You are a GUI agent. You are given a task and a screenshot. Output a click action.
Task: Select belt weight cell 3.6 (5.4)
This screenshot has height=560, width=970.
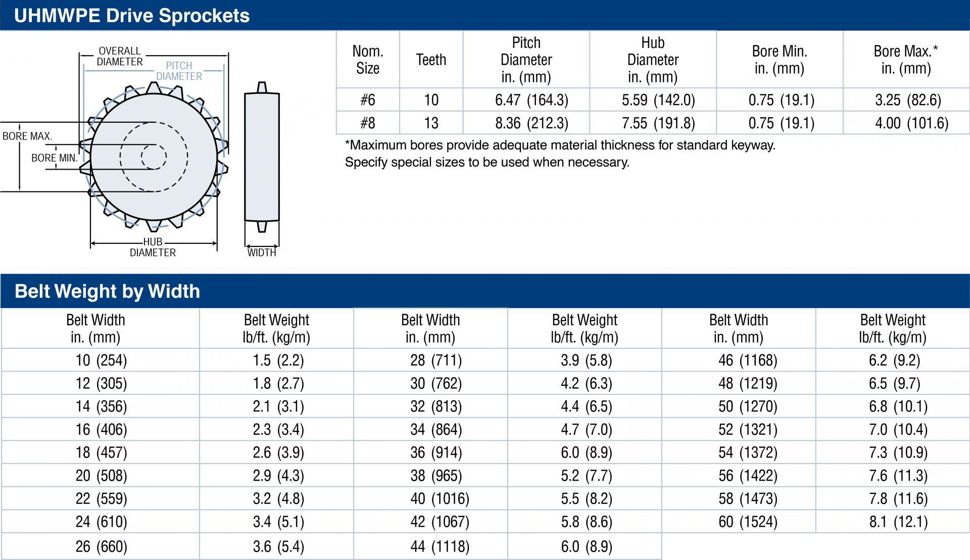[278, 546]
